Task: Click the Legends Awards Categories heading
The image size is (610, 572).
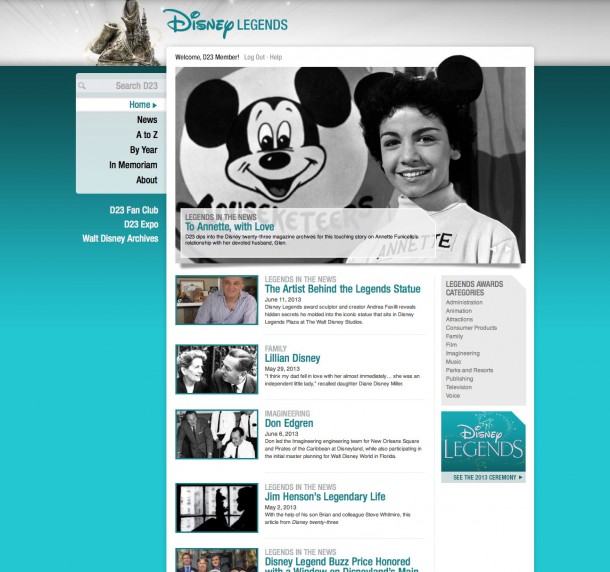Action: click(474, 288)
